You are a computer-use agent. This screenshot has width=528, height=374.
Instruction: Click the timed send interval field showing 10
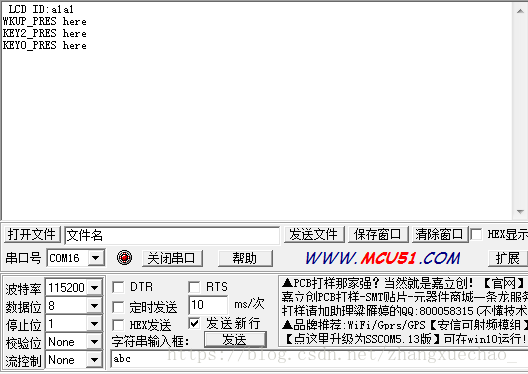pos(208,305)
